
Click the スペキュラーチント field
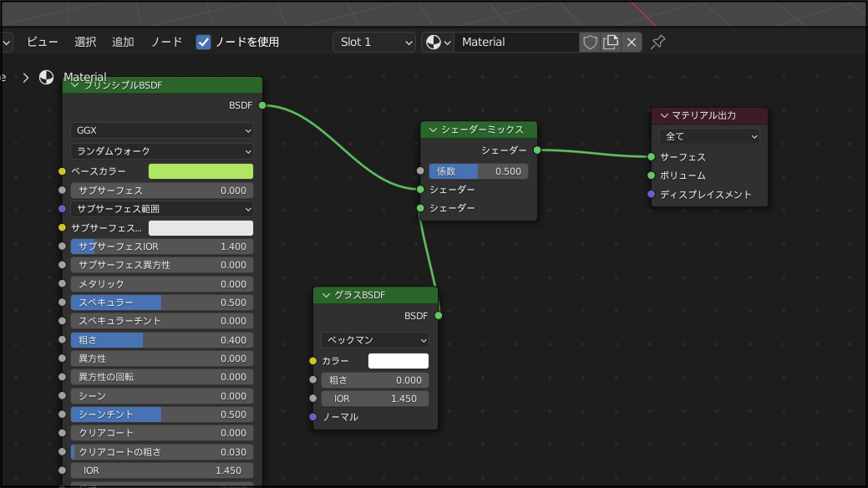click(161, 321)
